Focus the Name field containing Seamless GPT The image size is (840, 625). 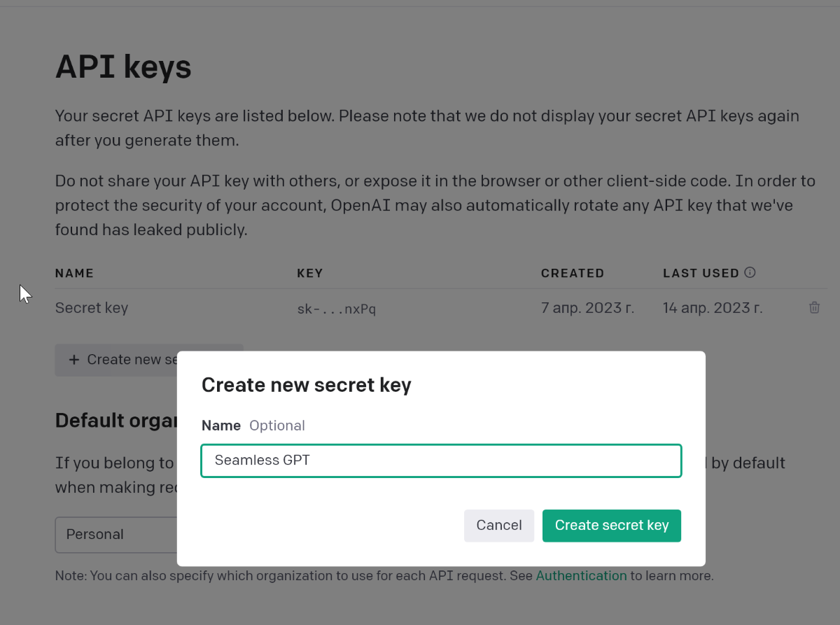[x=441, y=461]
